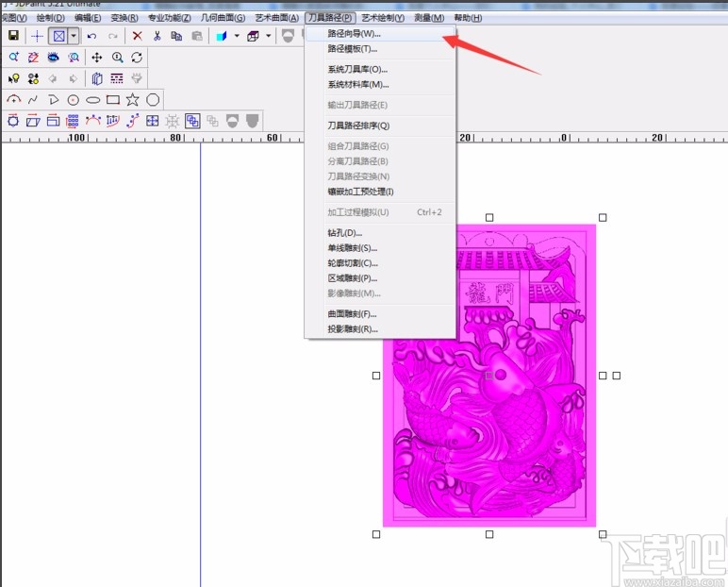The height and width of the screenshot is (587, 728).
Task: Open the 测量(M) menu
Action: (x=429, y=18)
